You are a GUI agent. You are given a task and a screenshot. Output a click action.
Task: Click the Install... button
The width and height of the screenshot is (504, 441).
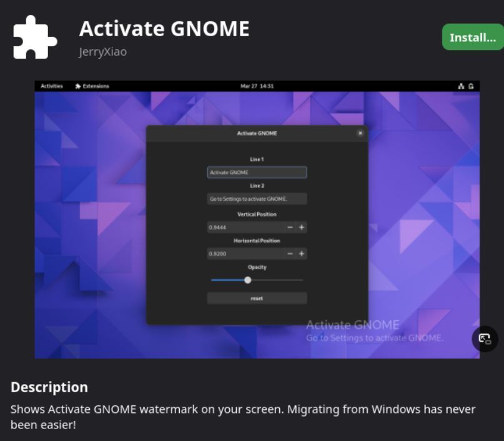(x=473, y=37)
